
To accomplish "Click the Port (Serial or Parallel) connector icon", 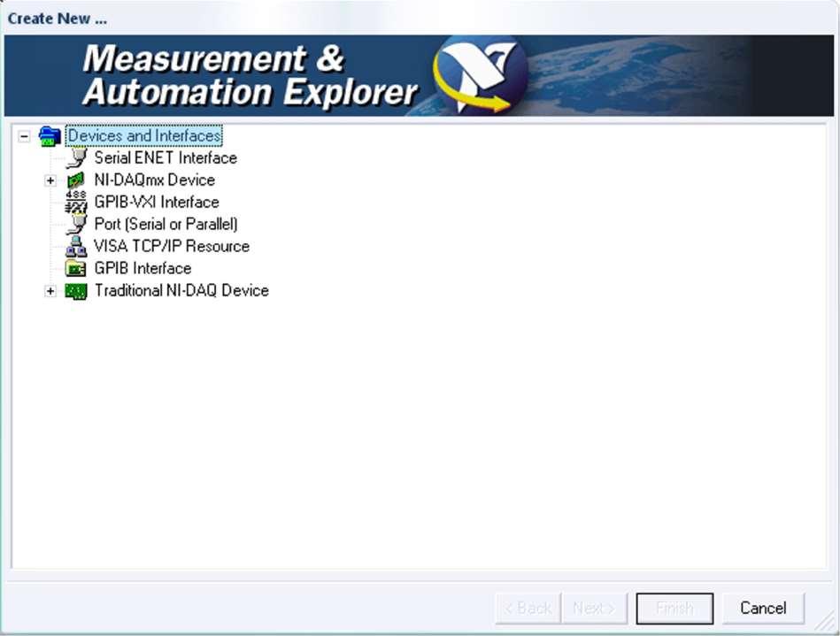I will pos(77,225).
